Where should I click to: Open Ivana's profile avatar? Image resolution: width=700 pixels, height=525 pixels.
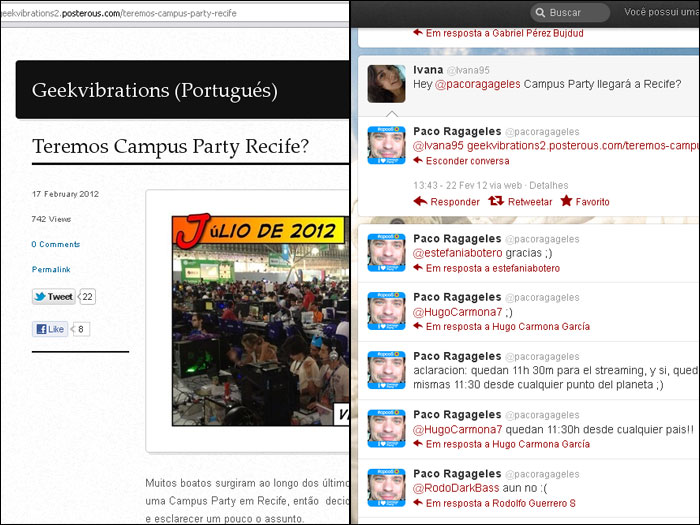(386, 83)
